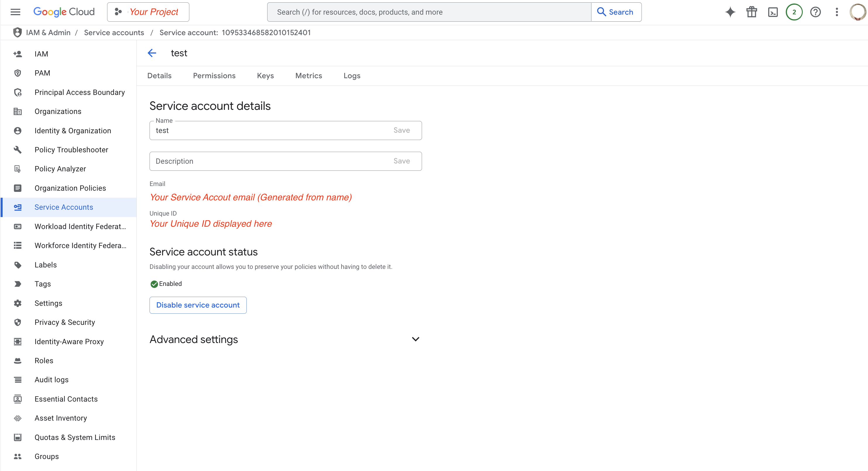Click the Settings gear icon in sidebar
The image size is (868, 471).
pyautogui.click(x=18, y=303)
